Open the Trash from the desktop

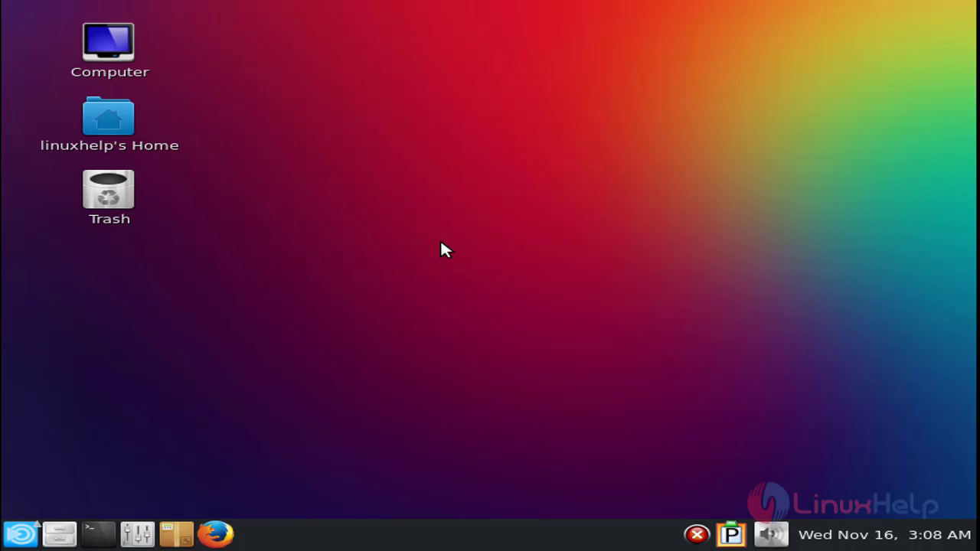pos(108,187)
